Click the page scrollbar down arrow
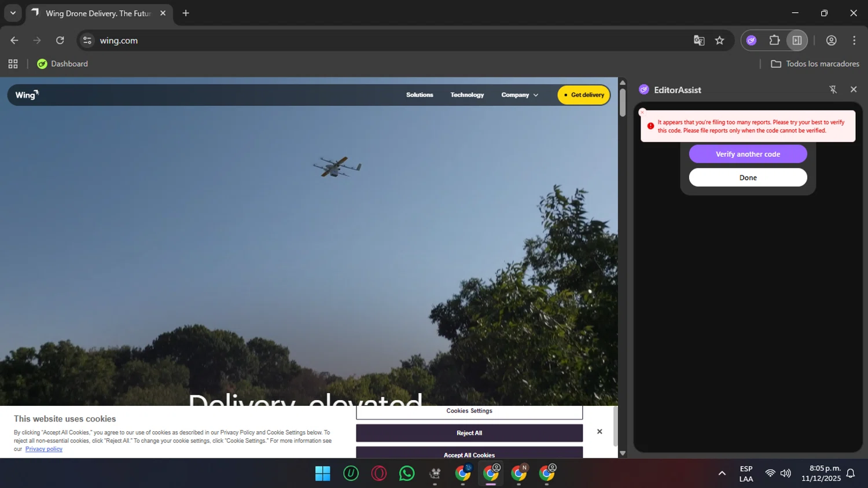Screen dimensions: 868x488 tap(623, 453)
